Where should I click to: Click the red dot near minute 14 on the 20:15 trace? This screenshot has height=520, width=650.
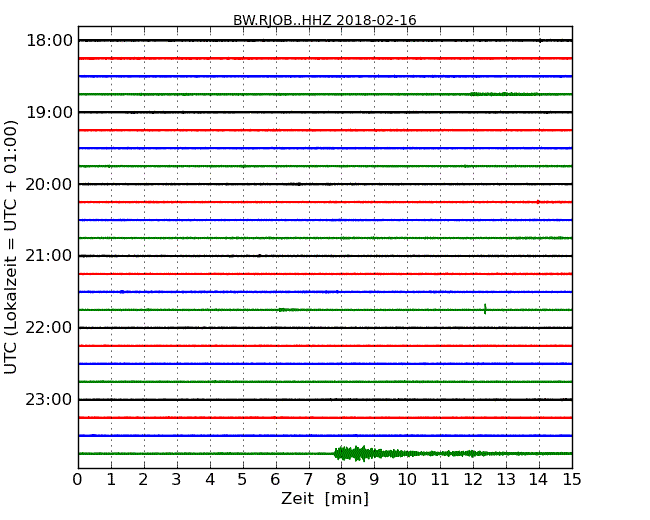point(538,202)
